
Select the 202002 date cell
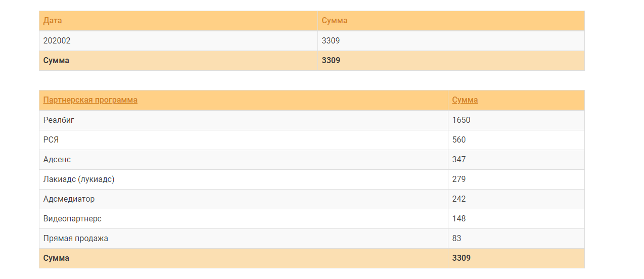click(x=57, y=40)
